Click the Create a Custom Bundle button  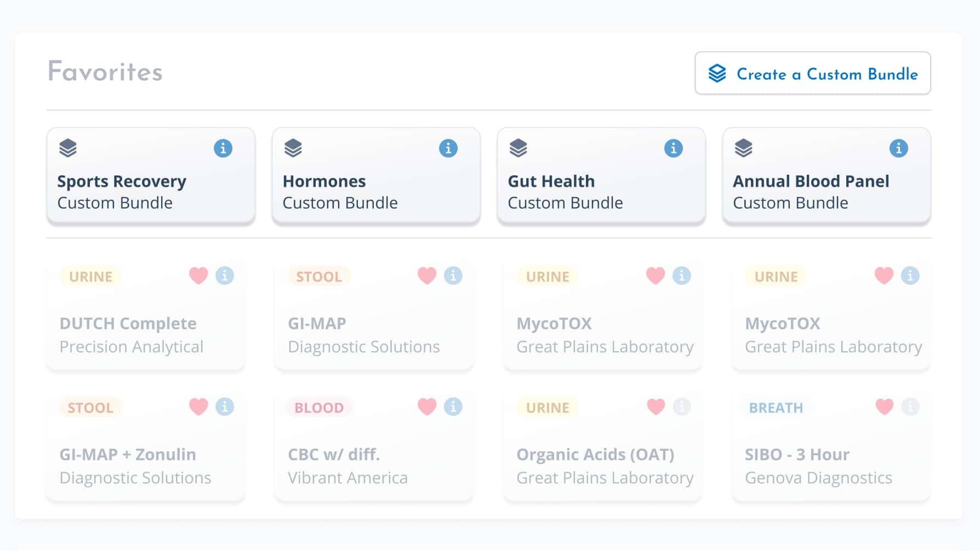pos(812,73)
